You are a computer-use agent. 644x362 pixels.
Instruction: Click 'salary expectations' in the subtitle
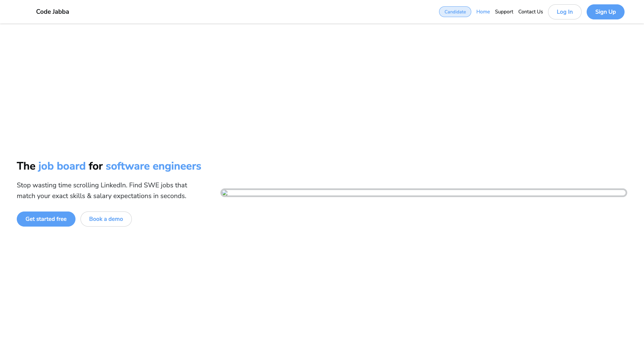pos(122,196)
